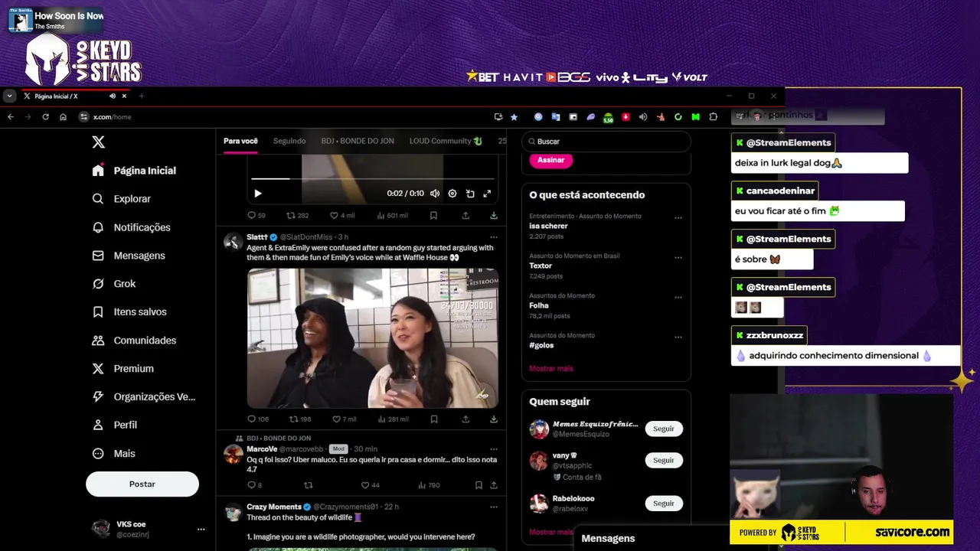Reply to the post with 59 comments
The width and height of the screenshot is (980, 551).
pos(256,216)
